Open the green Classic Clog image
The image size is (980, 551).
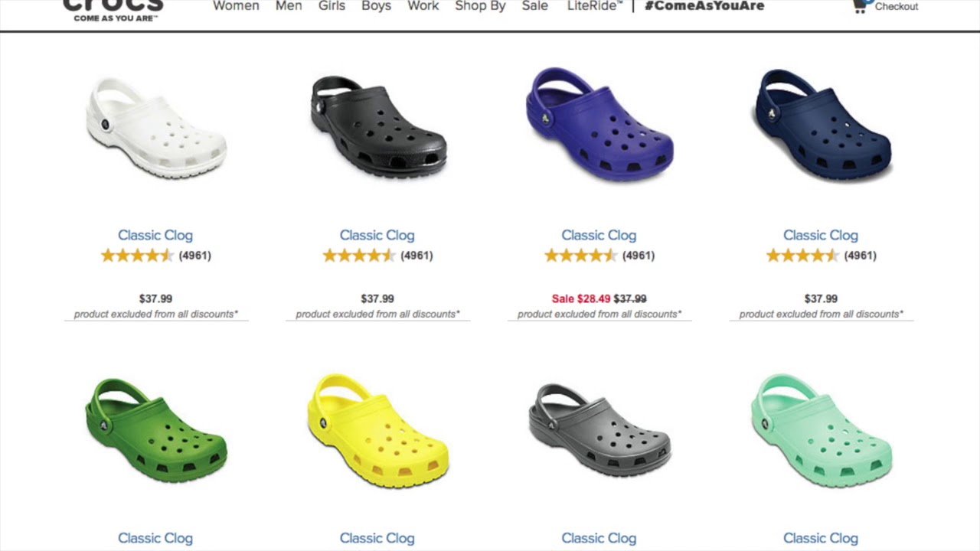[155, 430]
